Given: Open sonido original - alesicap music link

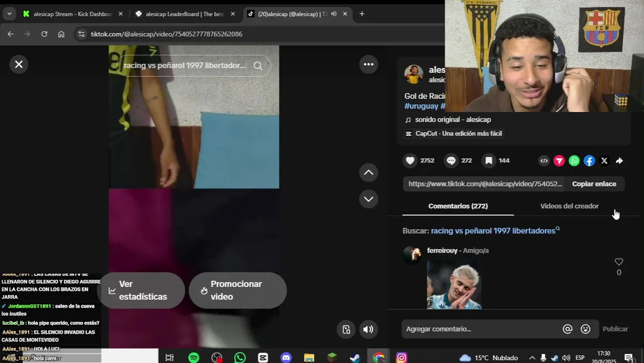Looking at the screenshot, I should [x=453, y=119].
